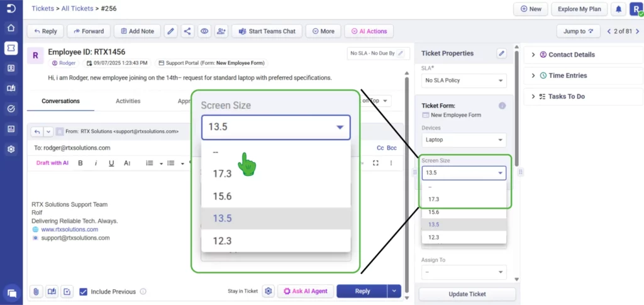Click the Forward button in toolbar
This screenshot has height=305, width=644.
(88, 31)
